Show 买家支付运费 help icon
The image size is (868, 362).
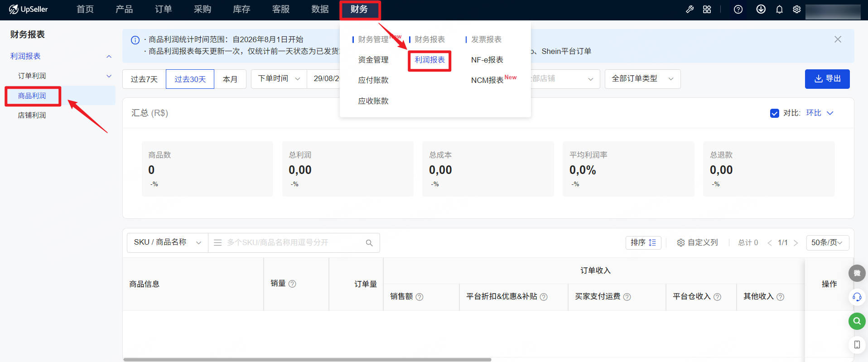click(x=627, y=297)
